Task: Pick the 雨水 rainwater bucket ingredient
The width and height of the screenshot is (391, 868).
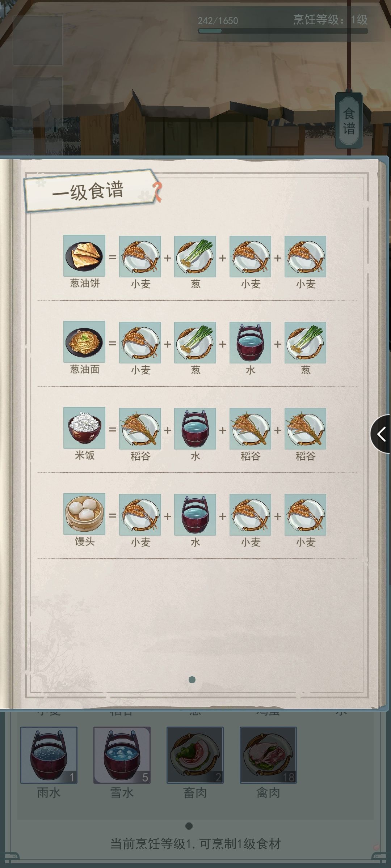Action: 49,755
